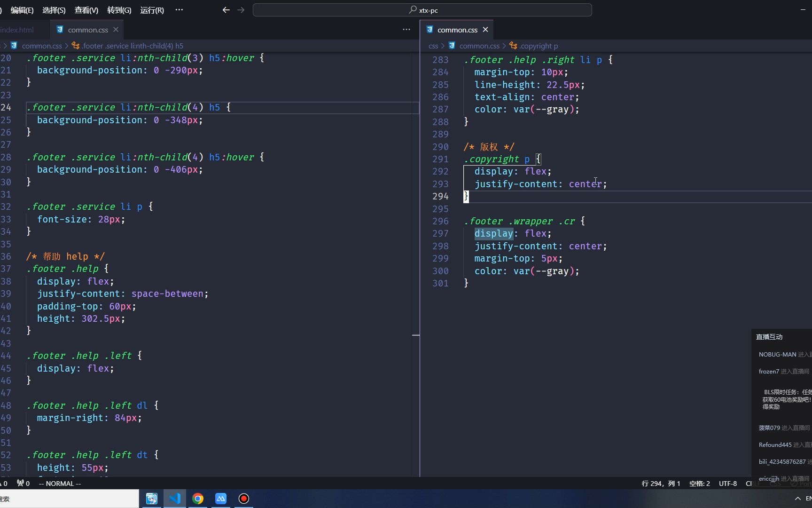Image resolution: width=812 pixels, height=508 pixels.
Task: Show hidden system tray icons
Action: (x=797, y=499)
